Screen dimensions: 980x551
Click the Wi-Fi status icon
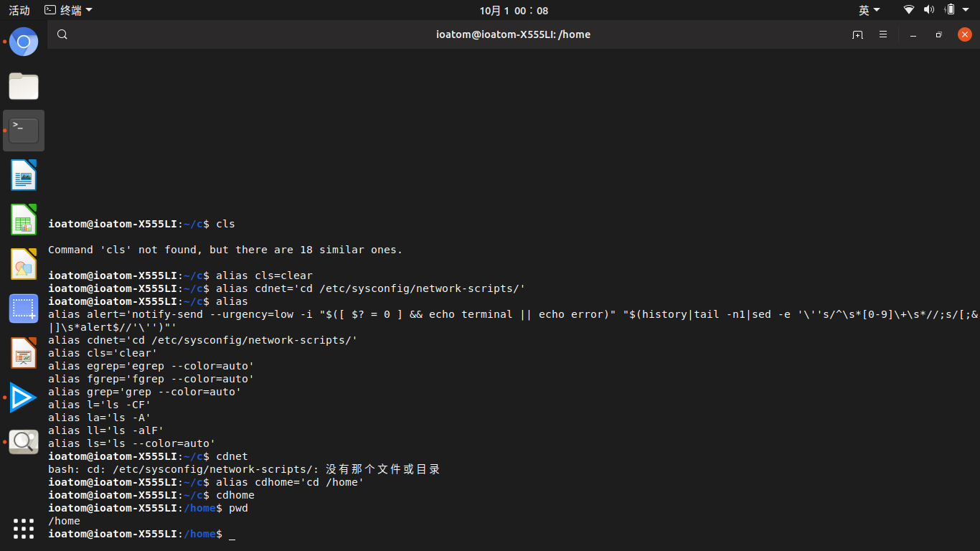click(909, 10)
